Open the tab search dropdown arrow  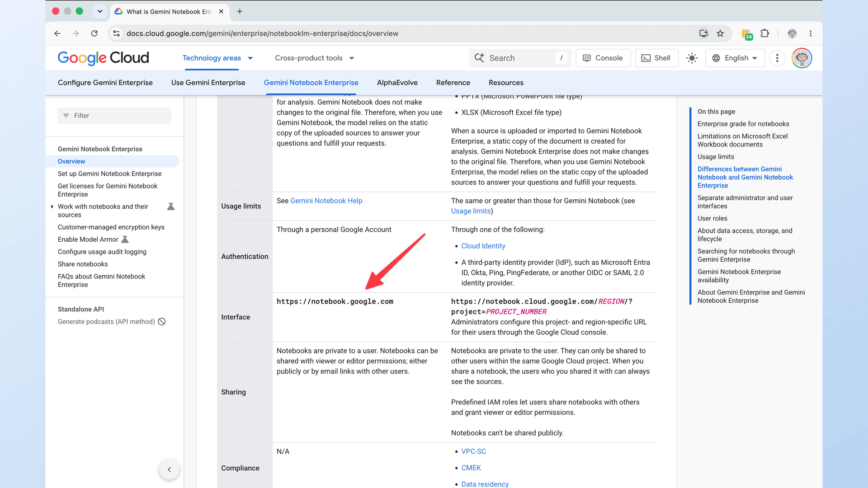point(100,11)
